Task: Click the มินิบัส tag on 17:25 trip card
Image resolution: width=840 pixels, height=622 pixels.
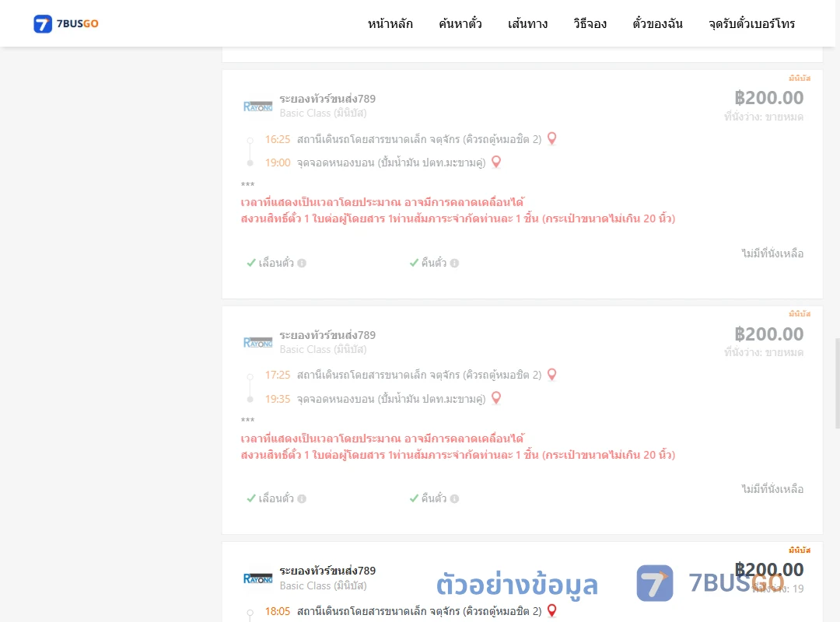Action: tap(800, 314)
